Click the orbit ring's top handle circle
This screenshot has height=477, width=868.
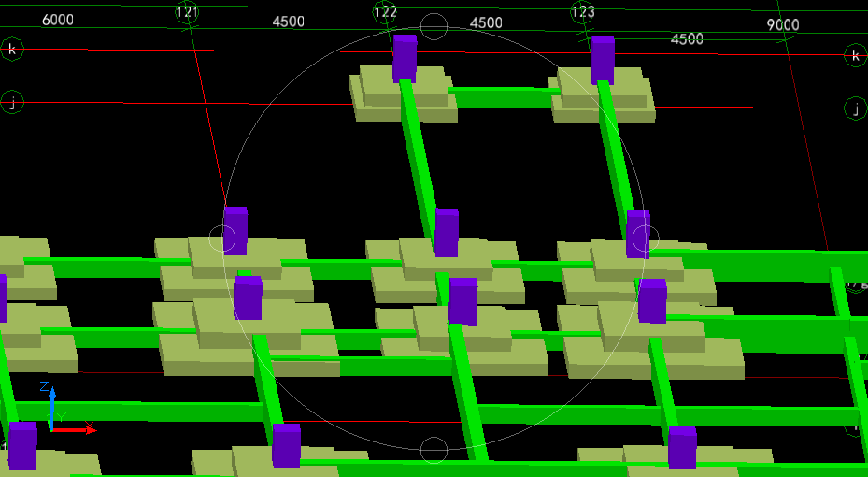[434, 26]
